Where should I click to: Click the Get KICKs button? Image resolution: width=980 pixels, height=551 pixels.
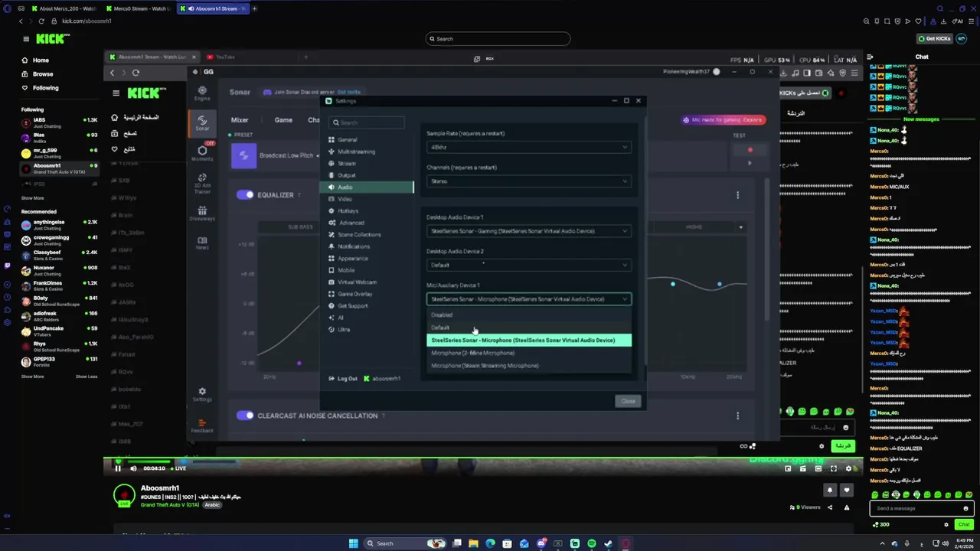tap(934, 38)
